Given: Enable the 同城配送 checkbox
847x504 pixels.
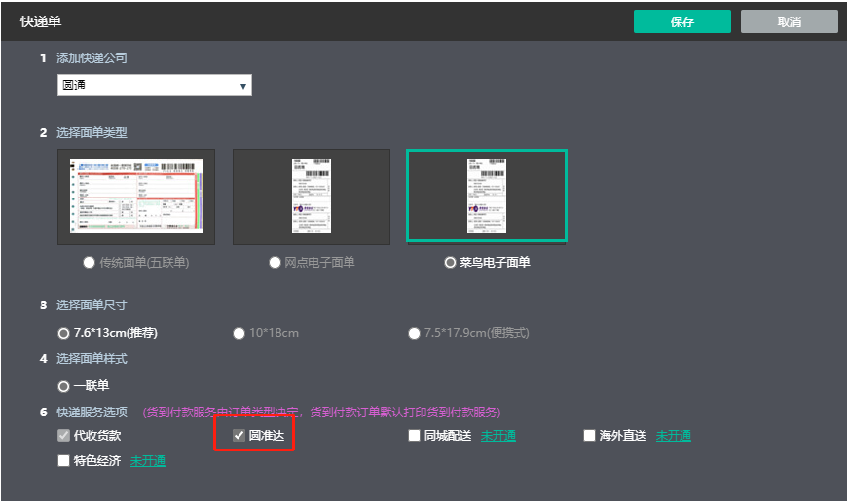Looking at the screenshot, I should click(415, 436).
